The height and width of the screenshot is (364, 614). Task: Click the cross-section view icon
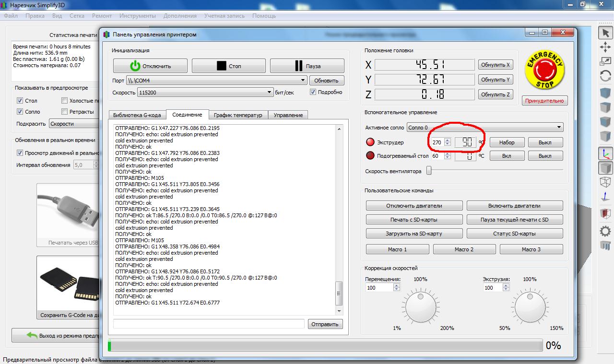[x=605, y=213]
